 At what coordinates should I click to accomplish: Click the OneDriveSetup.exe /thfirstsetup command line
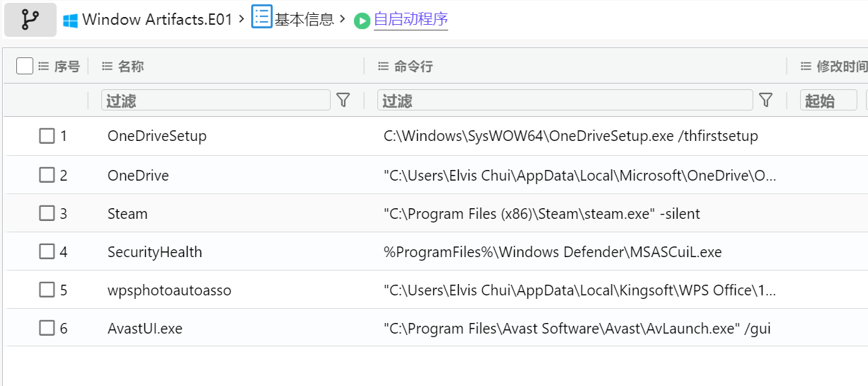point(571,136)
